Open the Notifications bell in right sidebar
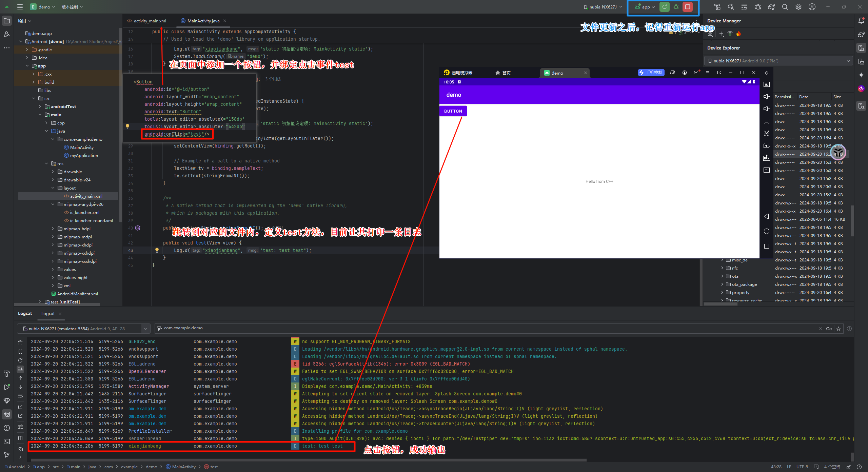Viewport: 868px width, 472px height. [861, 21]
